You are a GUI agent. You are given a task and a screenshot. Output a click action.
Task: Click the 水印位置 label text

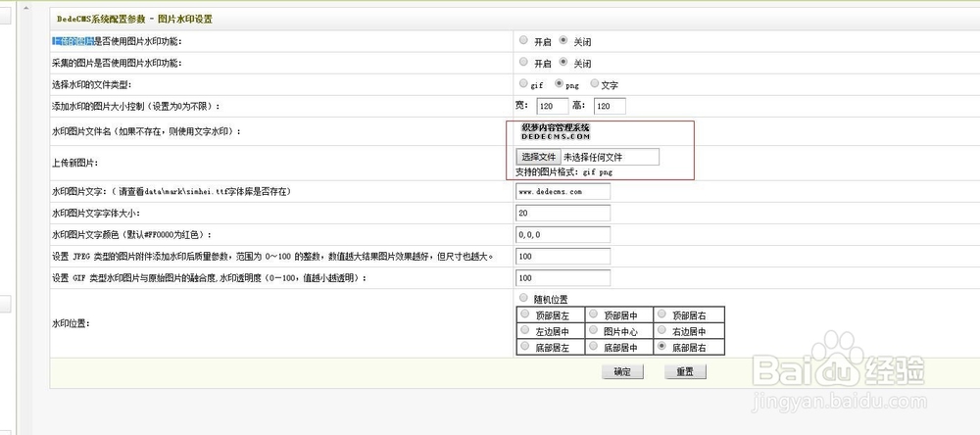click(x=71, y=323)
